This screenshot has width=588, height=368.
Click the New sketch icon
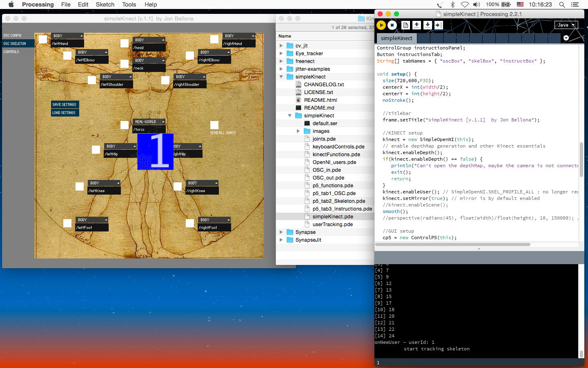405,25
